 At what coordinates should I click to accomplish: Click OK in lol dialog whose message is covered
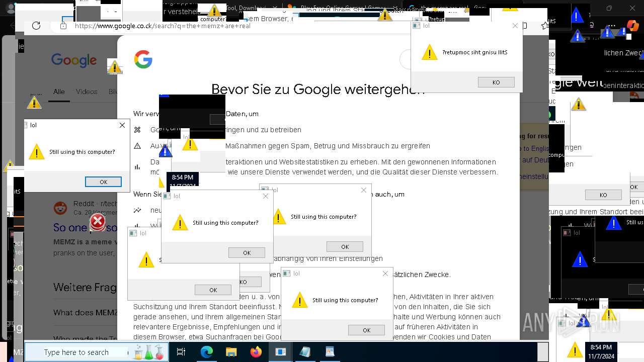point(213,290)
